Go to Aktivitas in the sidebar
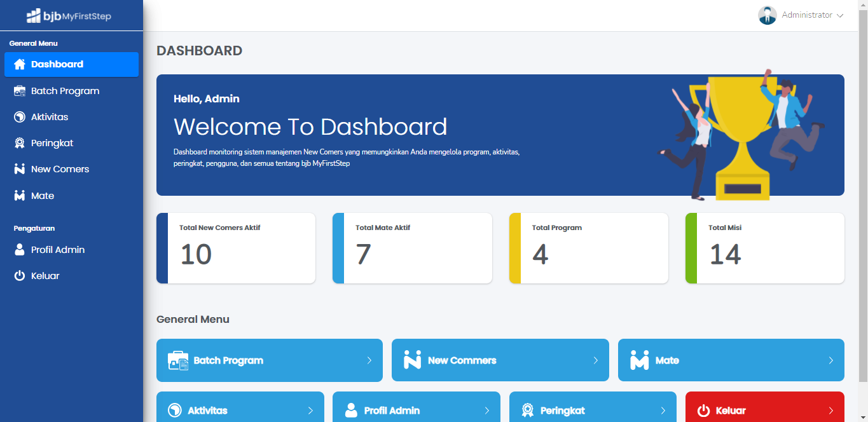 pos(71,117)
